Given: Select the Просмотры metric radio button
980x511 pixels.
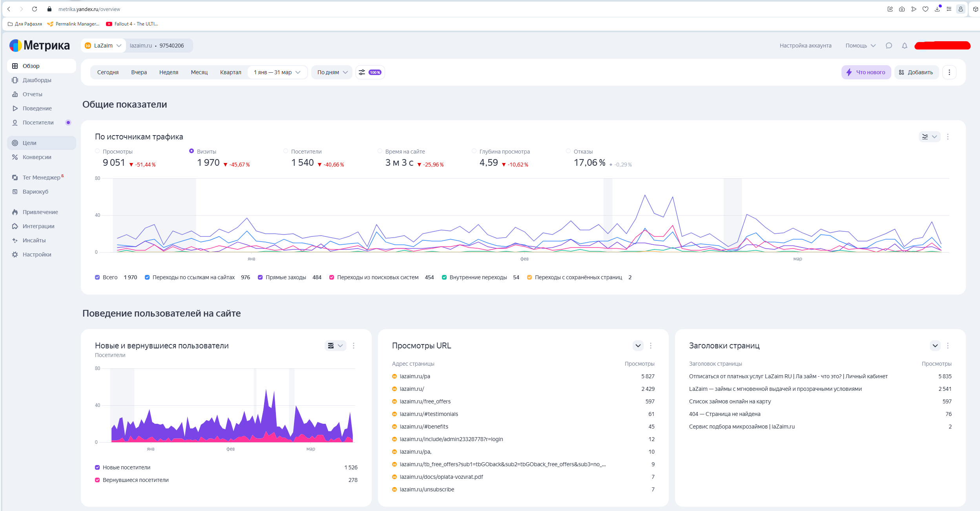Looking at the screenshot, I should coord(97,151).
